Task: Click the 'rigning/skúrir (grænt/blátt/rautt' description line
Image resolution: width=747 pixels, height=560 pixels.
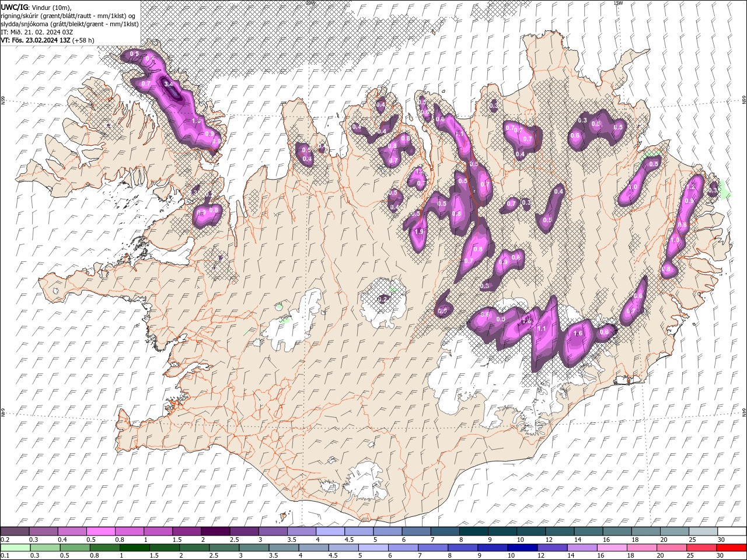Action: tap(69, 16)
